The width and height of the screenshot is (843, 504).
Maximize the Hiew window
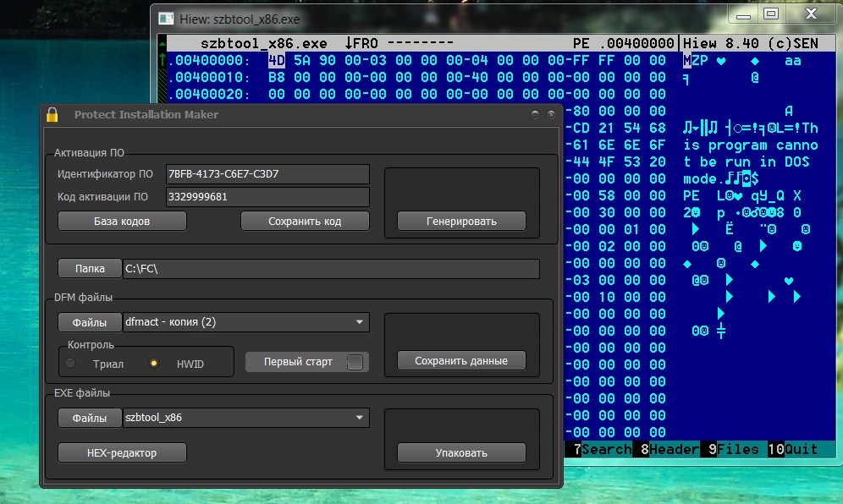771,14
